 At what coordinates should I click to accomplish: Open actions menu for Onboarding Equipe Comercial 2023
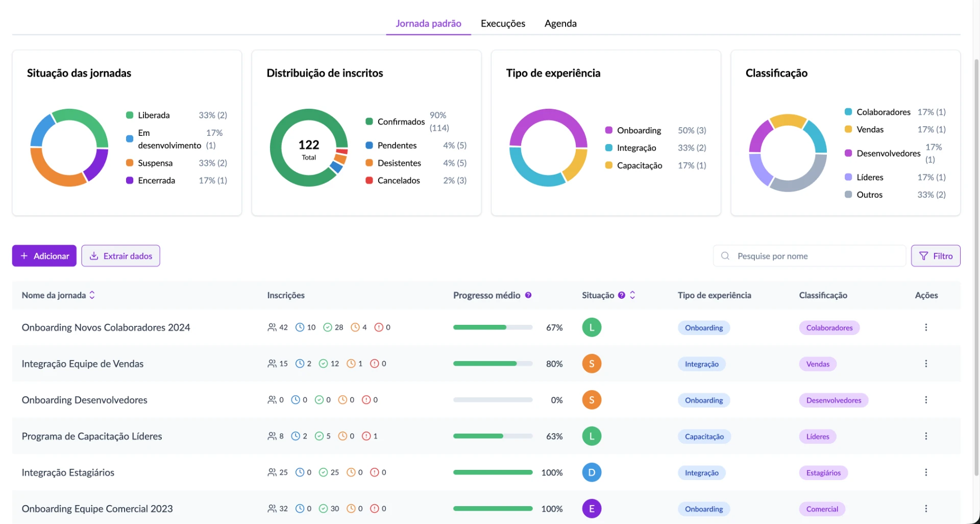(926, 509)
